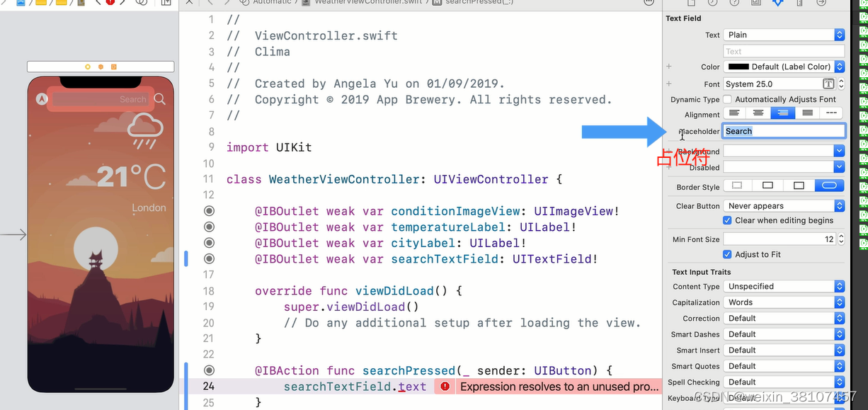Click the magnifying glass search icon in preview
868x410 pixels.
160,99
